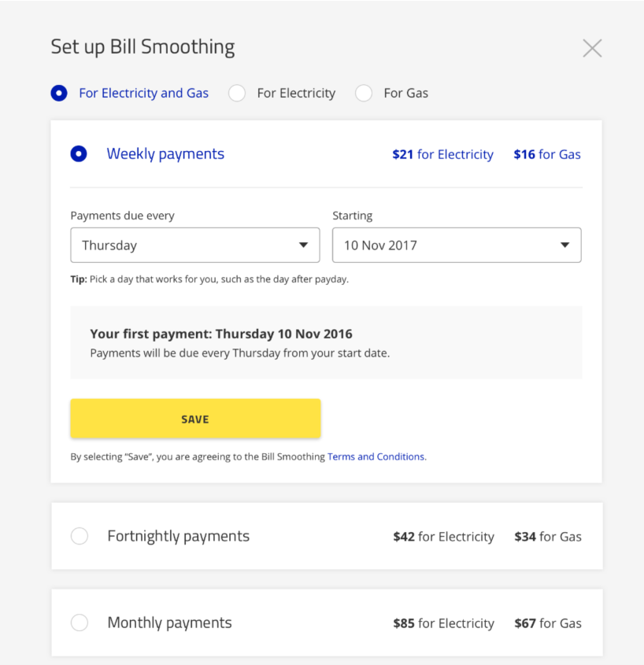Close the Bill Smoothing dialog
Image resolution: width=644 pixels, height=665 pixels.
(592, 48)
